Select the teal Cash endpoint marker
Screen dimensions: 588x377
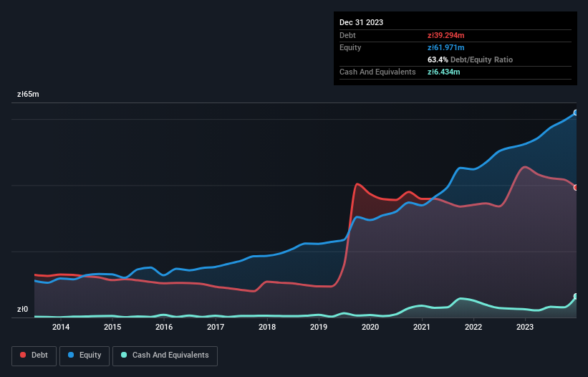coord(576,296)
